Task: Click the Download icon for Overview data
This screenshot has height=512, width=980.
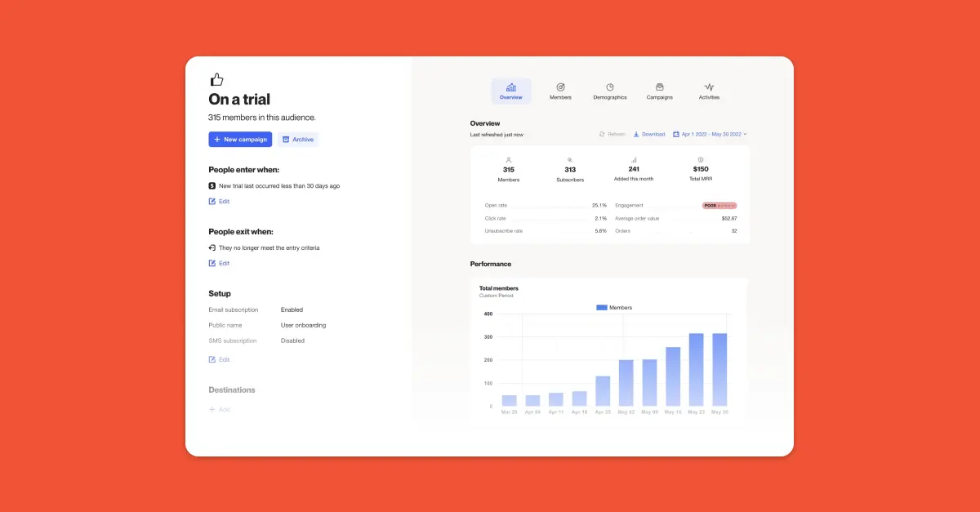Action: (x=637, y=133)
